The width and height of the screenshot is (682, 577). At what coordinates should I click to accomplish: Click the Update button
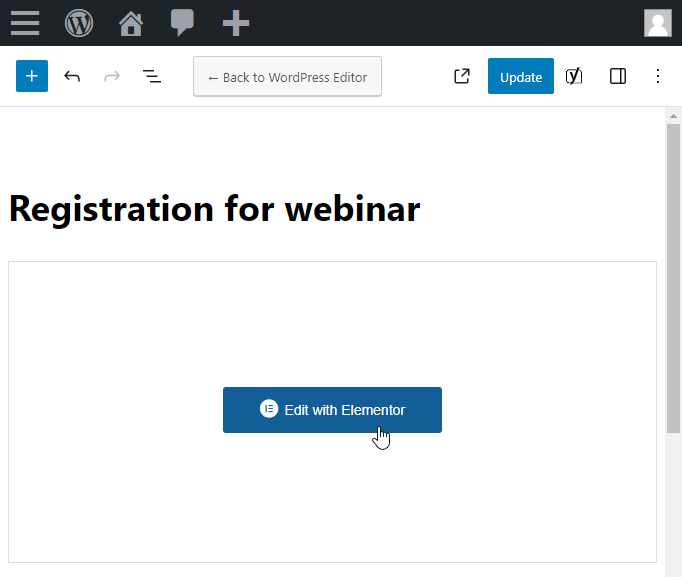point(521,76)
